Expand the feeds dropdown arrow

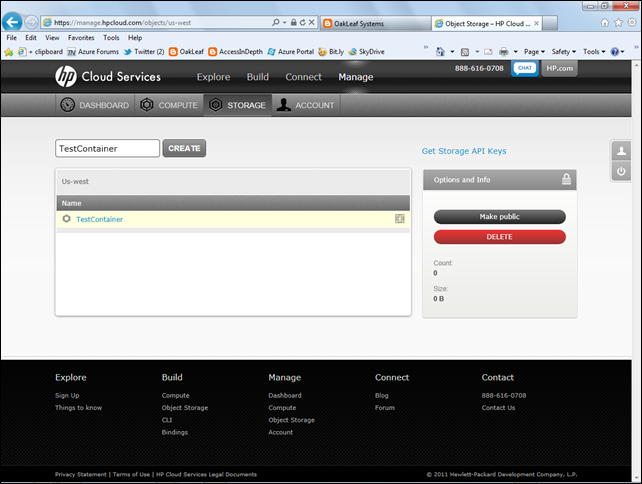[477, 52]
